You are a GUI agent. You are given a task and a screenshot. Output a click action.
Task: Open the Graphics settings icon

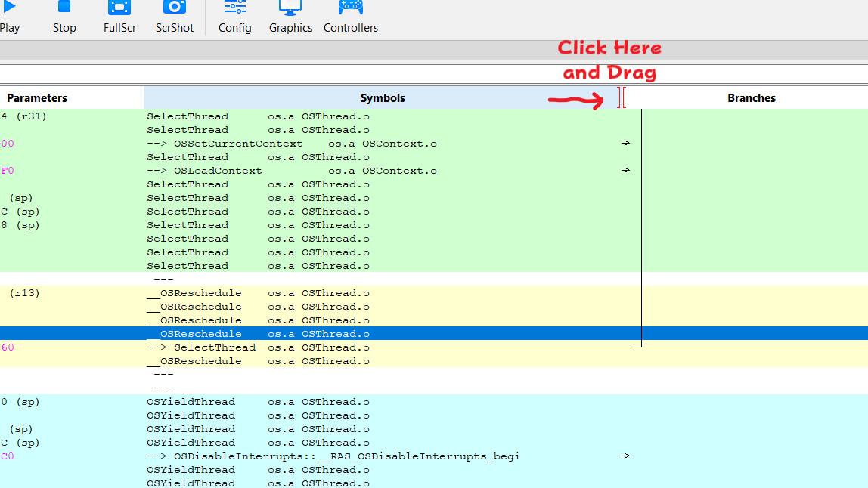(x=290, y=9)
